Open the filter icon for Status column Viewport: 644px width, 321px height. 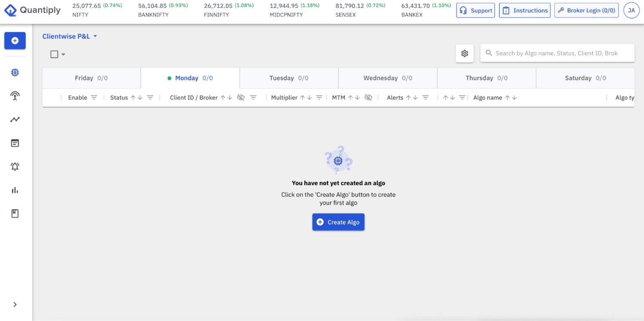point(150,98)
